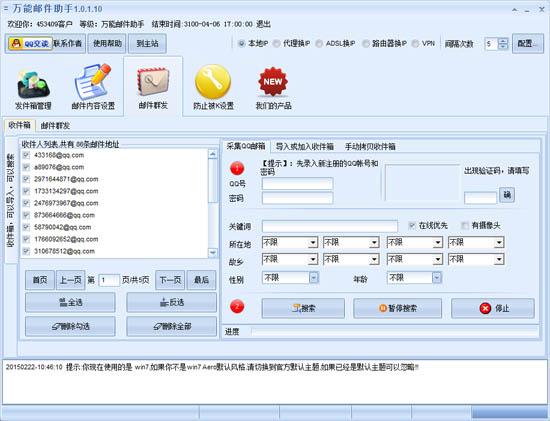Open the fourth 所在地 dropdown
Screen dimensions: 550x421
(x=476, y=242)
